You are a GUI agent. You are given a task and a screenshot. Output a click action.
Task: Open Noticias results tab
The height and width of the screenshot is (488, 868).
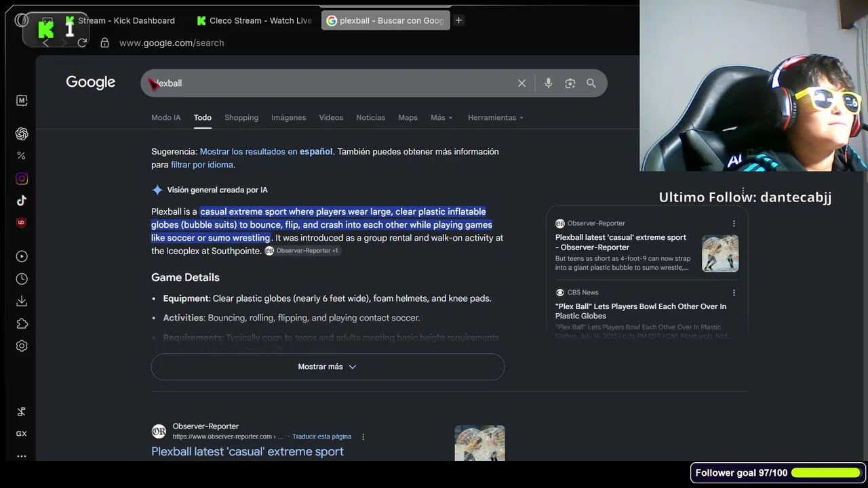[370, 118]
